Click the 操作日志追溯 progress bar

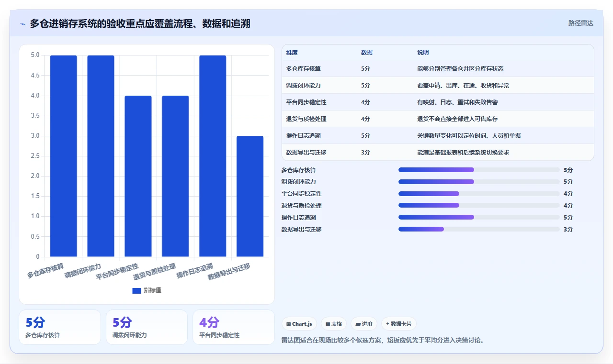click(x=479, y=217)
